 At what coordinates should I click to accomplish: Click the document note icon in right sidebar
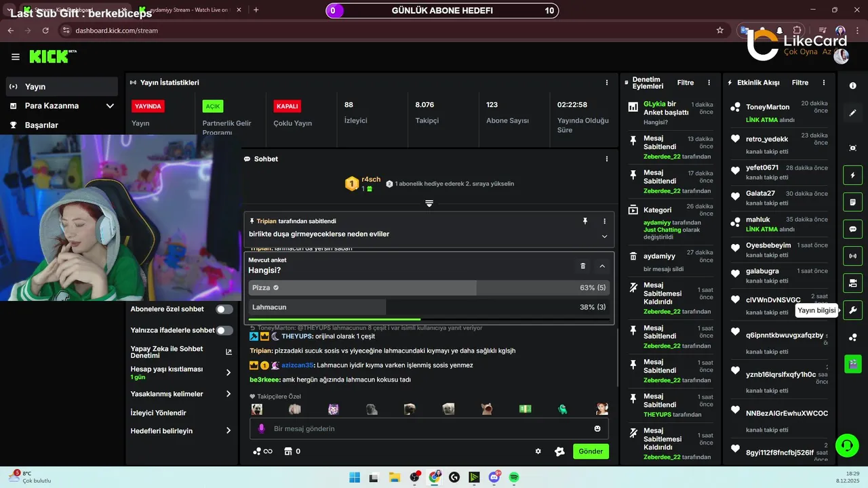pyautogui.click(x=852, y=203)
